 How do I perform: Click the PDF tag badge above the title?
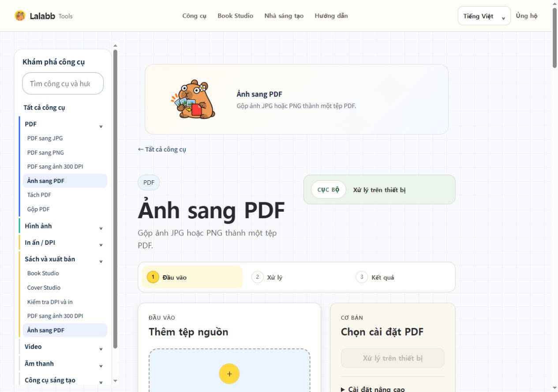[x=149, y=183]
